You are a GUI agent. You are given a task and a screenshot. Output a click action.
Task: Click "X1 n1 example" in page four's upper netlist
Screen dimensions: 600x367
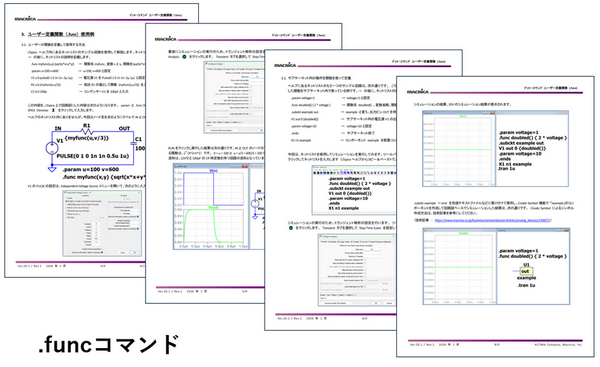tap(515, 164)
